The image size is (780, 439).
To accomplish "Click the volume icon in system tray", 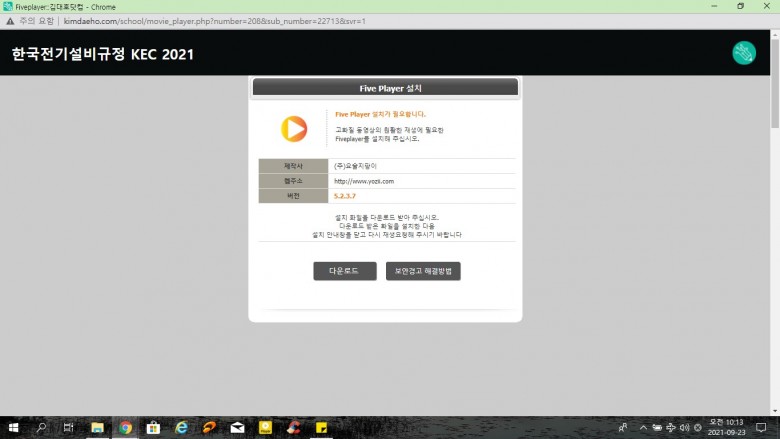I will tap(683, 427).
